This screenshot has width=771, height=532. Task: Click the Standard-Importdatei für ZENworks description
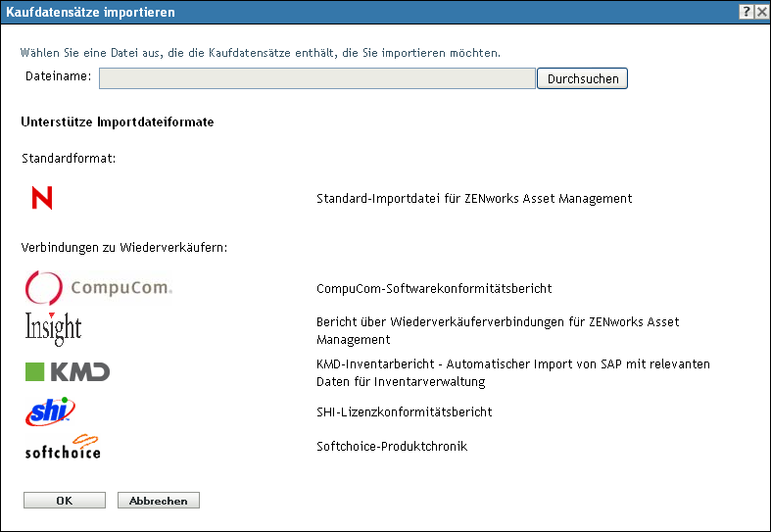point(474,199)
